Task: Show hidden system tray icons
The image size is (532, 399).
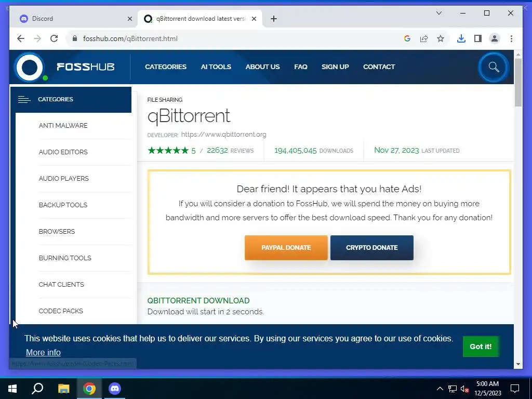Action: 440,389
